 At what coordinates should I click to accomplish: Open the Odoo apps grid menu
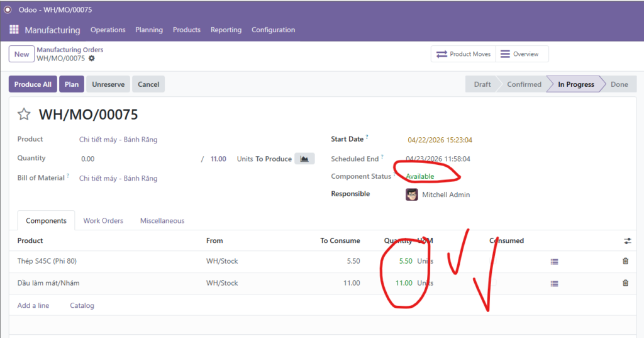tap(14, 30)
